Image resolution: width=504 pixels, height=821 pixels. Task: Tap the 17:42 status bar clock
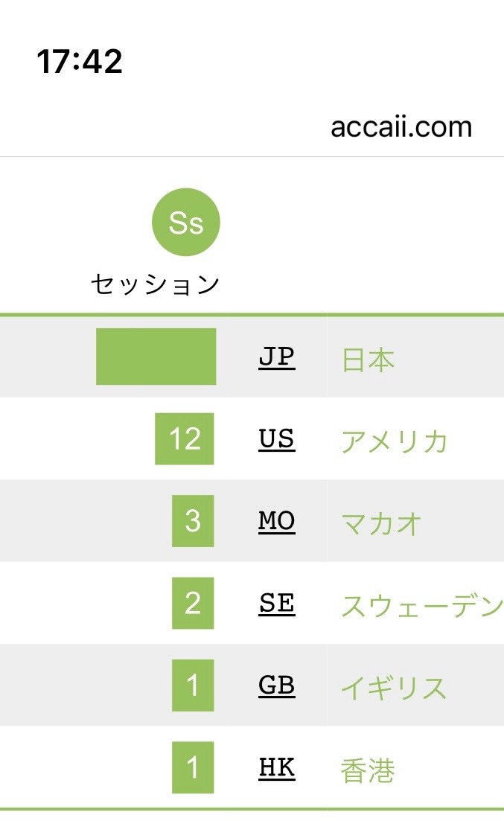point(80,61)
